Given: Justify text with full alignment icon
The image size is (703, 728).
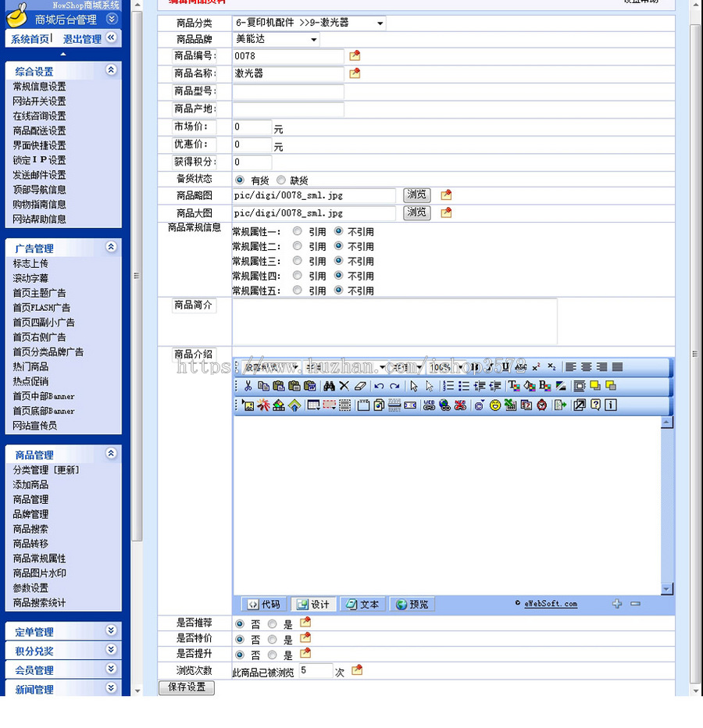Looking at the screenshot, I should click(617, 367).
